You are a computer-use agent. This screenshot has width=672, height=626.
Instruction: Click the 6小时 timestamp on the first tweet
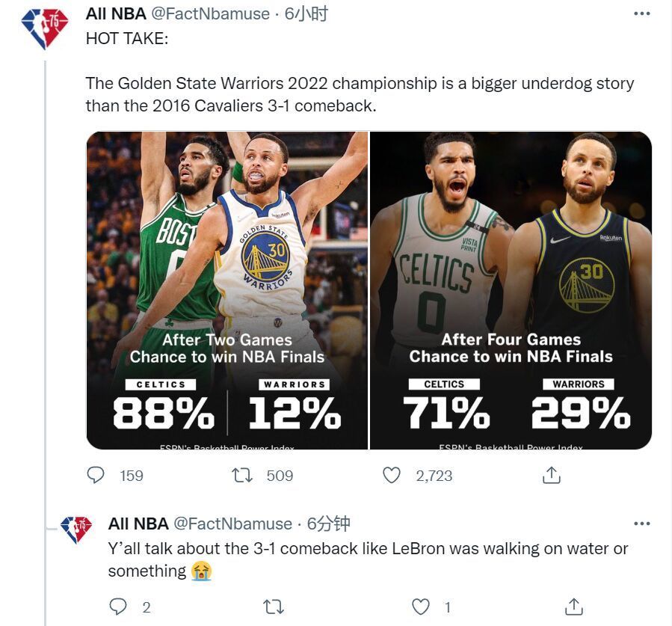[x=306, y=13]
